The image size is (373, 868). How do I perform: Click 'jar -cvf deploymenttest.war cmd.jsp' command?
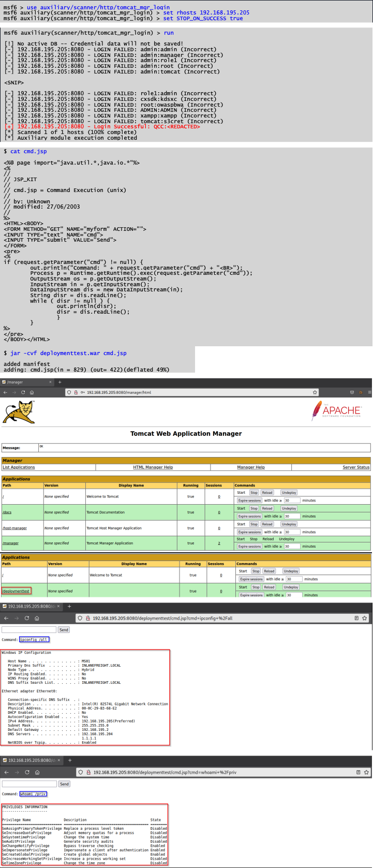tap(68, 353)
